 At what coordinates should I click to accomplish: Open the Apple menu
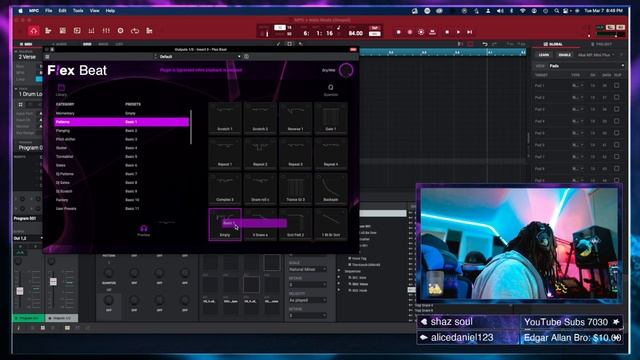20,11
